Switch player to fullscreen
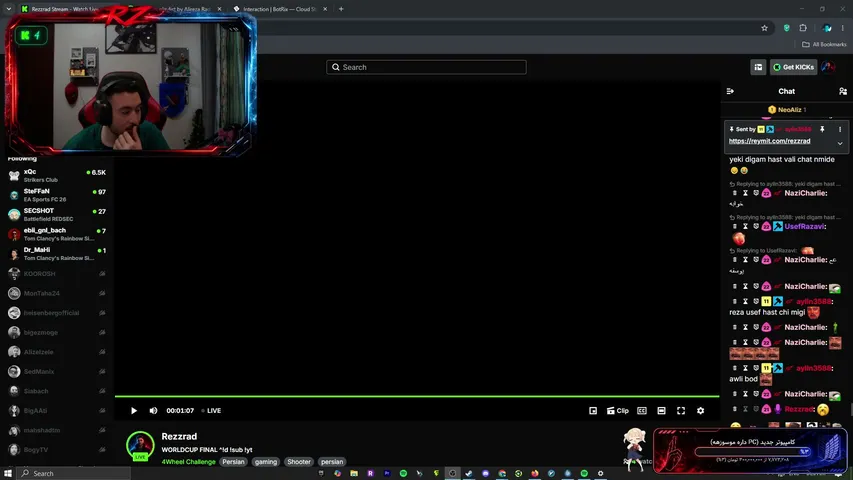 point(681,411)
